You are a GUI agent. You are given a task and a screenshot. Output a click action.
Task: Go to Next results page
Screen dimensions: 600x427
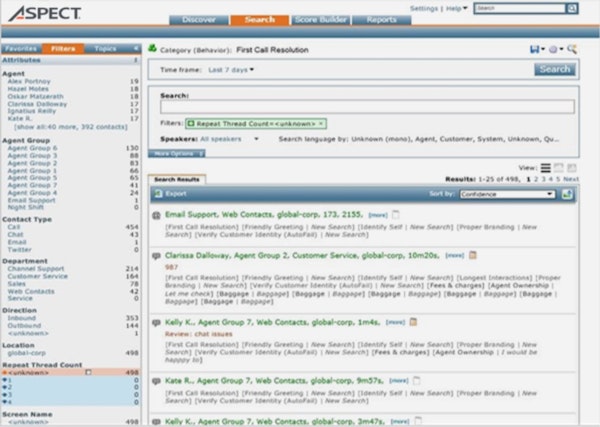569,177
